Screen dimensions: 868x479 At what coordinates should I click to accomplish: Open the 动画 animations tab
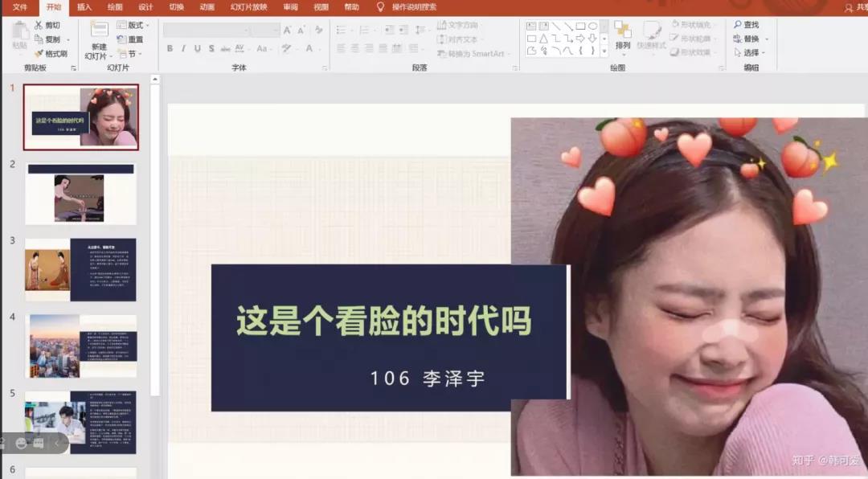[207, 7]
